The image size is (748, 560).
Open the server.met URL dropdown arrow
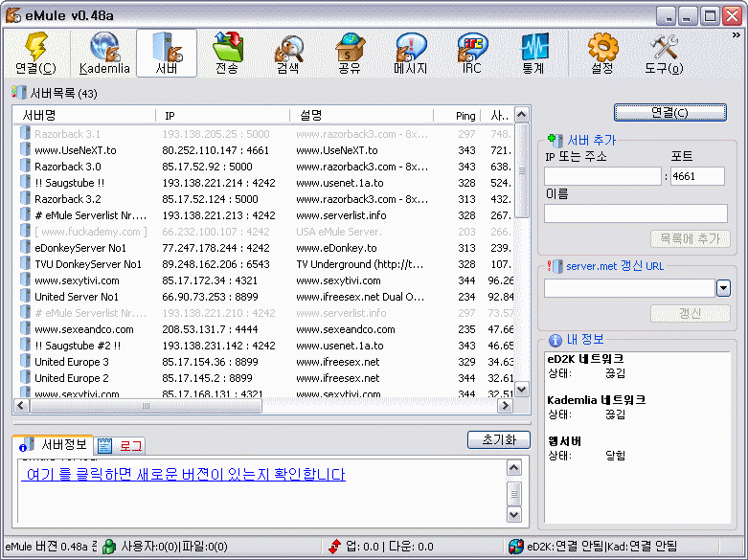[723, 288]
